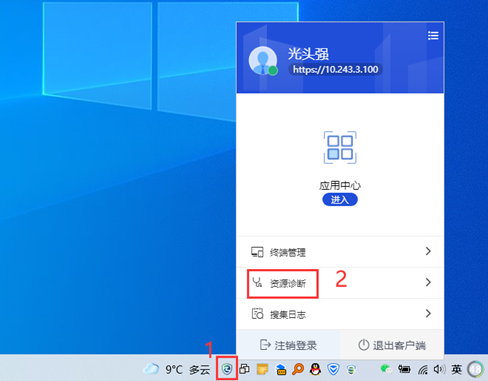Toggle the 英 input method indicator
This screenshot has width=488, height=381.
click(456, 369)
